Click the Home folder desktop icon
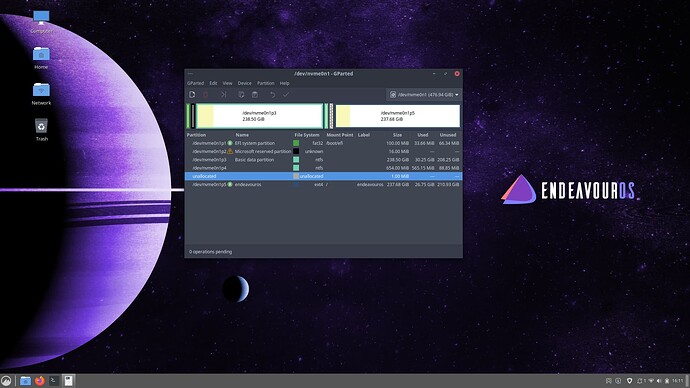This screenshot has width=690, height=388. pyautogui.click(x=41, y=58)
